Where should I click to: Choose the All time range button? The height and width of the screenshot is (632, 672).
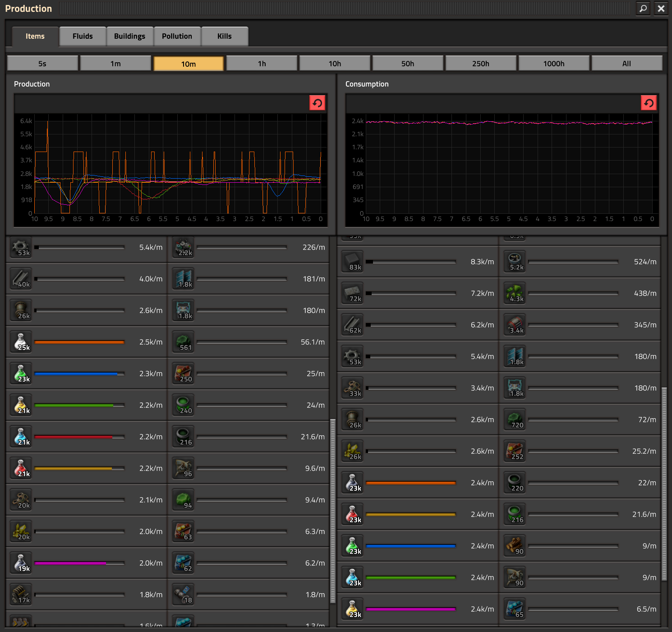point(626,64)
